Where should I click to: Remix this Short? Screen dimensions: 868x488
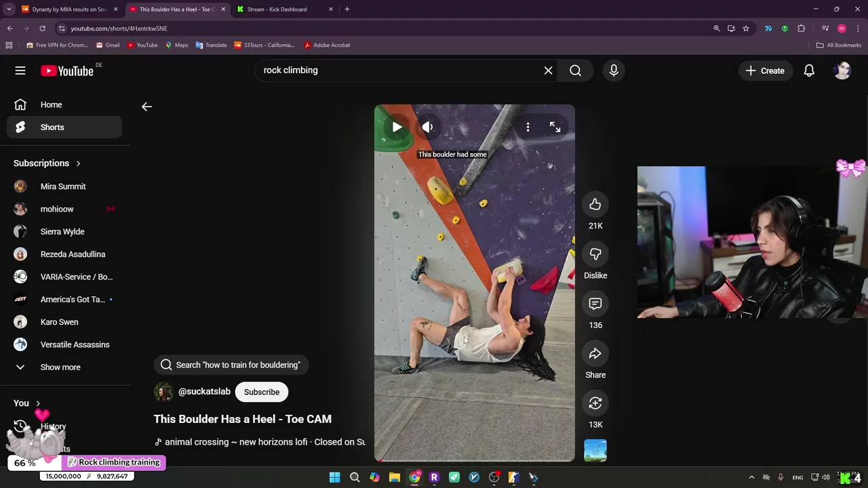click(x=595, y=403)
